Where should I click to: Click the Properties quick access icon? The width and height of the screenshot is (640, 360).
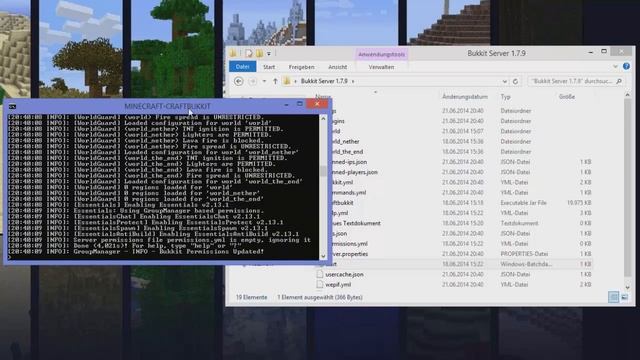click(249, 53)
